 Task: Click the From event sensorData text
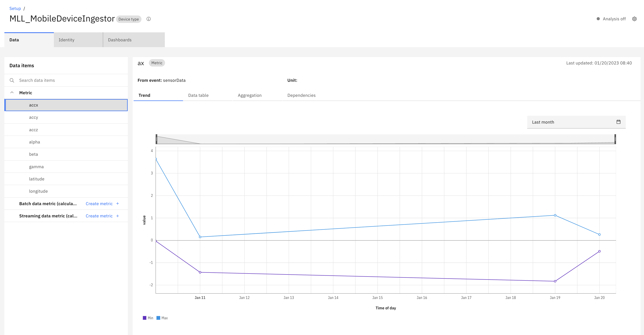click(162, 80)
